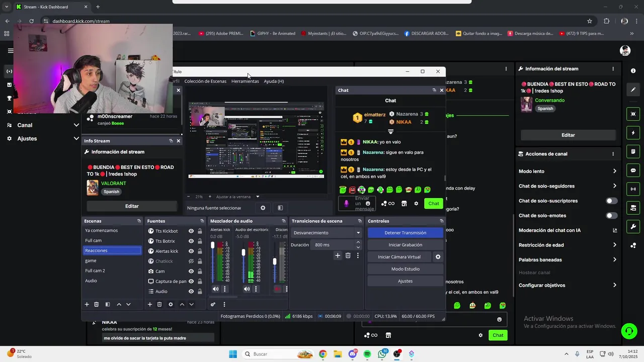The height and width of the screenshot is (362, 644).
Task: Open green headset support button
Action: tap(628, 331)
